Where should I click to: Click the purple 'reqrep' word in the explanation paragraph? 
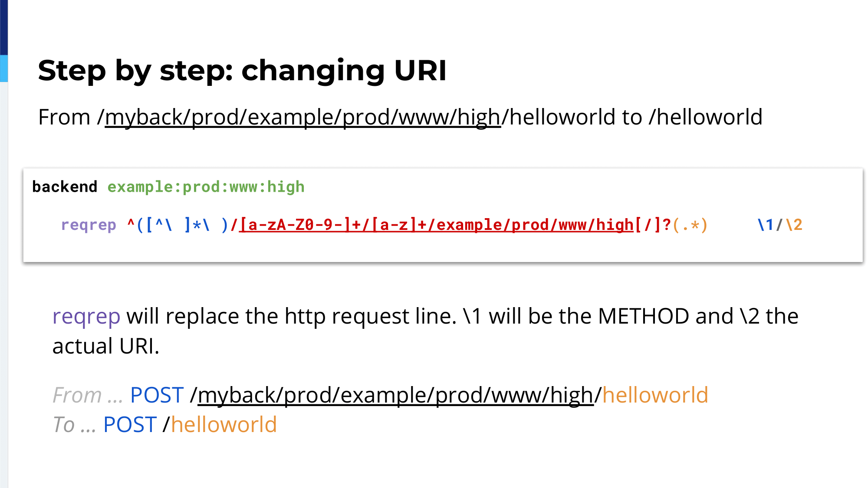86,316
